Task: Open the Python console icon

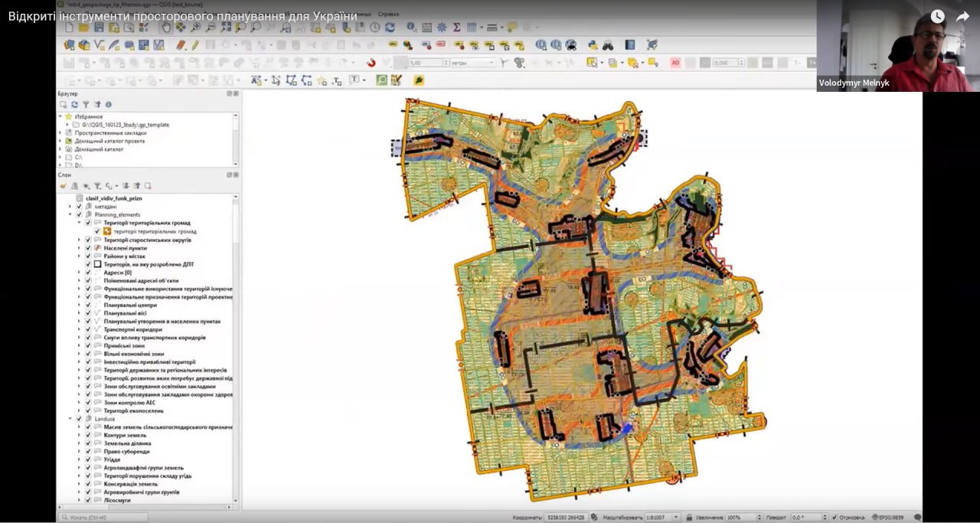Action: point(593,45)
